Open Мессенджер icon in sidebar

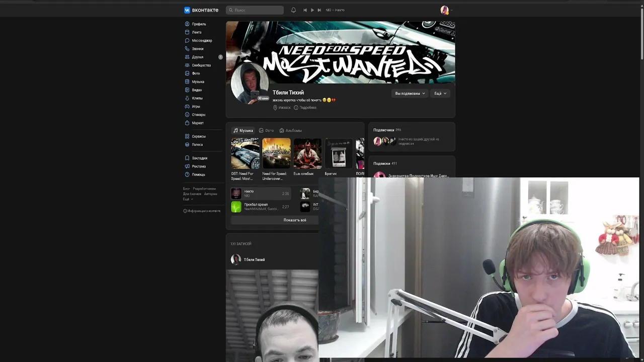187,41
